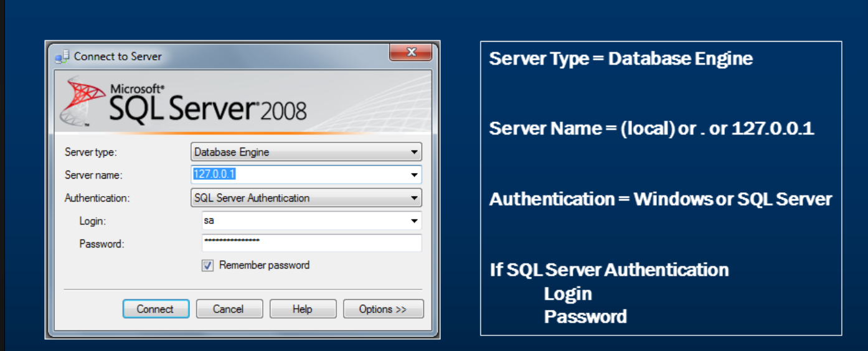Click the 'Server name:' label
Viewport: 868px width, 351px height.
(93, 175)
